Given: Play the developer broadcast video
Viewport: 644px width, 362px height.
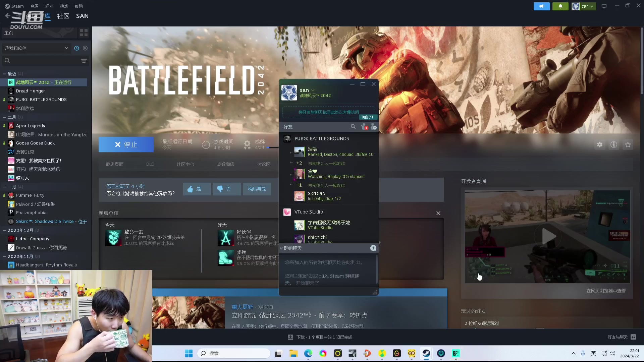Looking at the screenshot, I should pos(549,237).
